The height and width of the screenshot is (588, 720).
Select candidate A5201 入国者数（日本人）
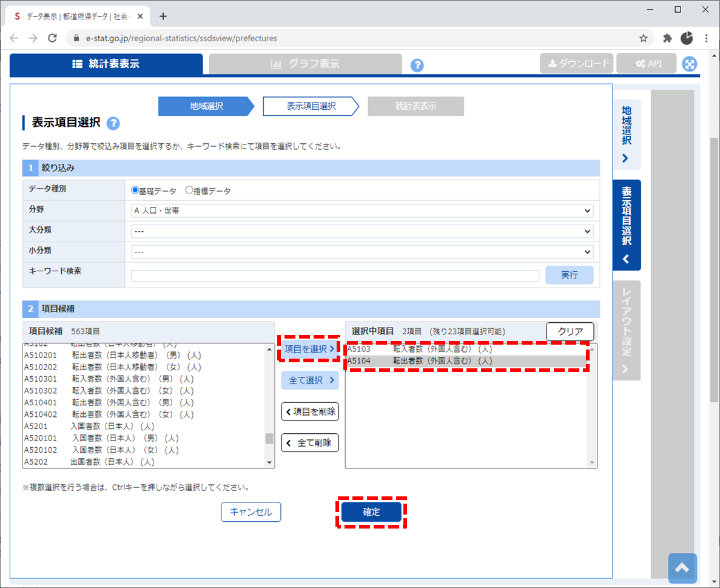click(x=144, y=427)
